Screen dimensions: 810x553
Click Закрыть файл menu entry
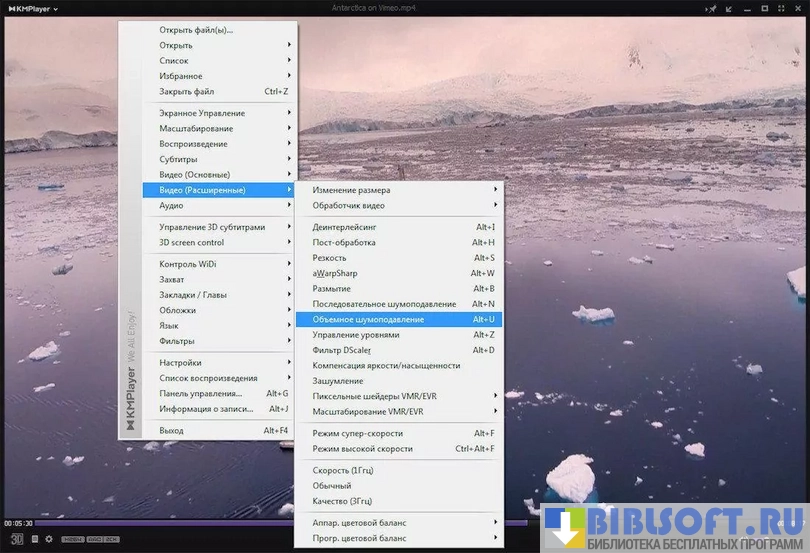point(186,92)
